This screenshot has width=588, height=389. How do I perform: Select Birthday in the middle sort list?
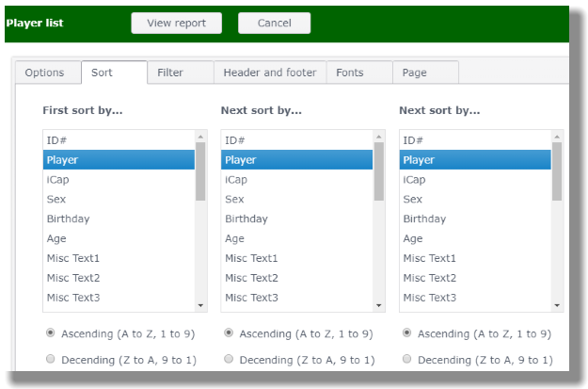pyautogui.click(x=295, y=219)
